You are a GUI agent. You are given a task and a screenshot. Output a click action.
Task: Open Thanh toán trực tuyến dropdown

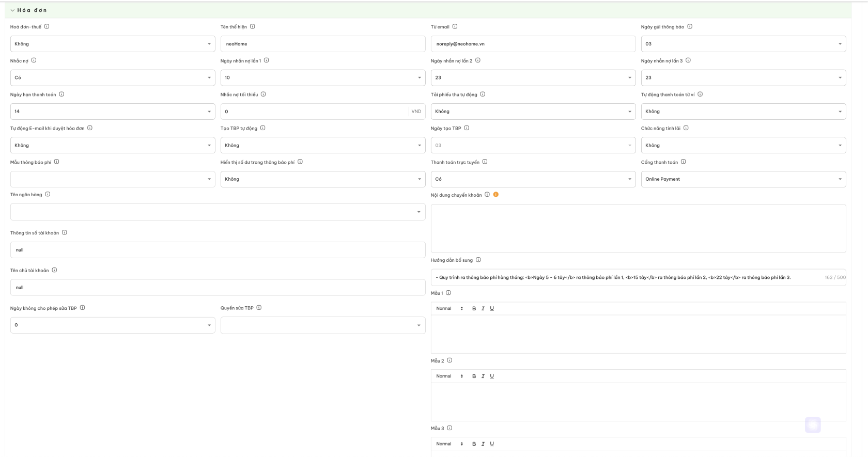533,179
